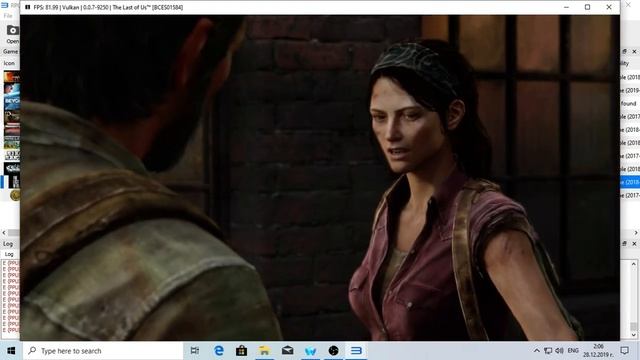Click the log scrollbar up arrow
The height and width of the screenshot is (360, 640).
pos(633,264)
